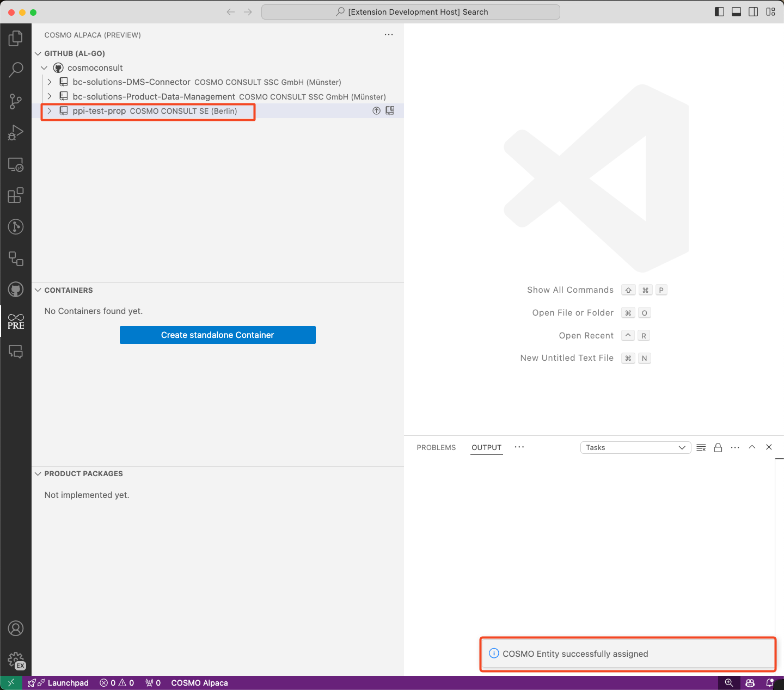Toggle the primary side bar layout button
This screenshot has height=690, width=784.
point(719,12)
